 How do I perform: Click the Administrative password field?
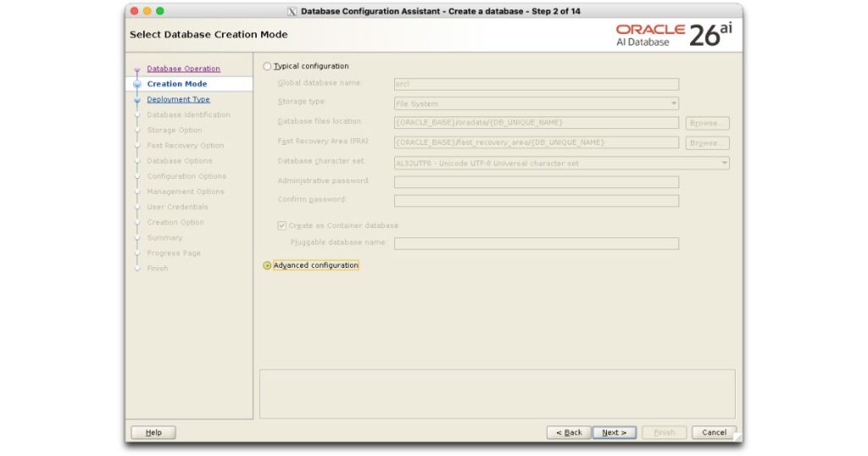coord(537,182)
